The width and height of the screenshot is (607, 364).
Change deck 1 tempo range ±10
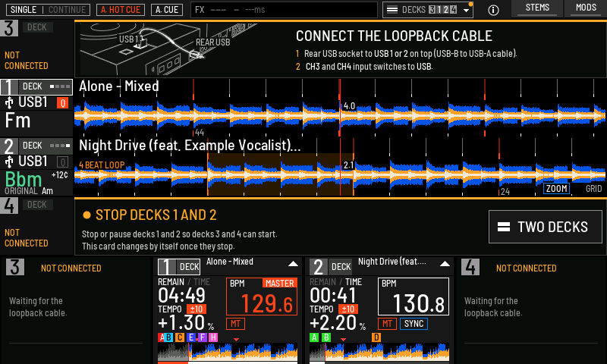[x=197, y=309]
